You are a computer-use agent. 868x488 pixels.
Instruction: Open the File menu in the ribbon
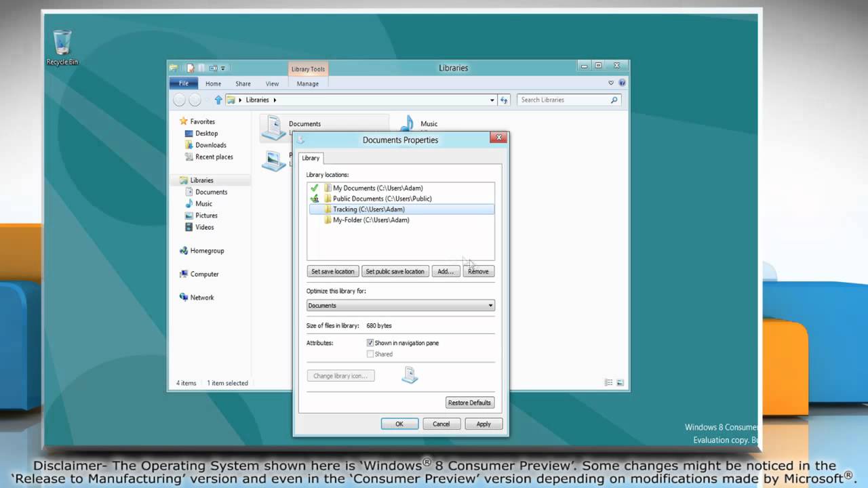[x=184, y=83]
